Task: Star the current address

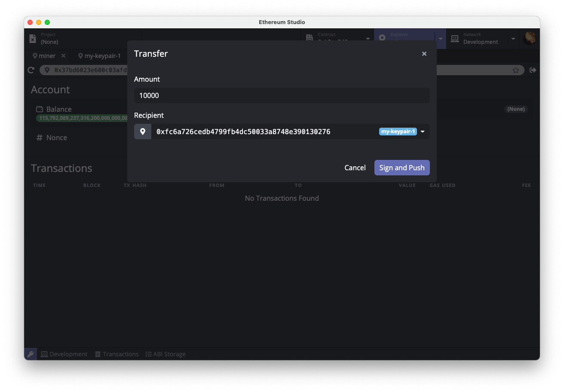Action: pos(516,70)
